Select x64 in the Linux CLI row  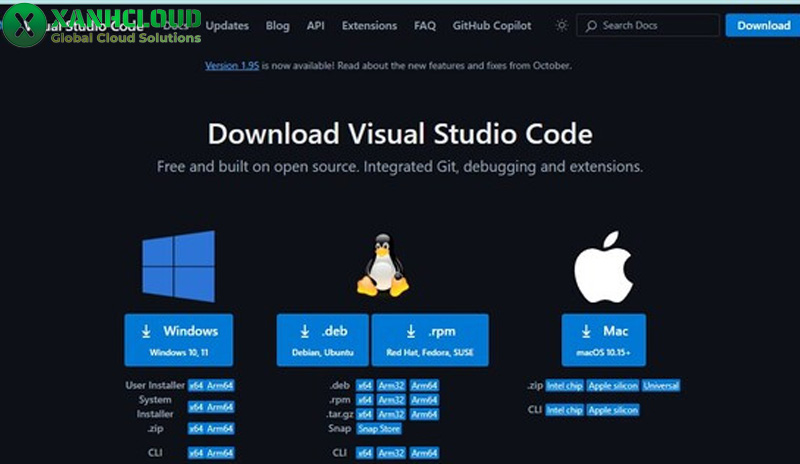click(364, 453)
